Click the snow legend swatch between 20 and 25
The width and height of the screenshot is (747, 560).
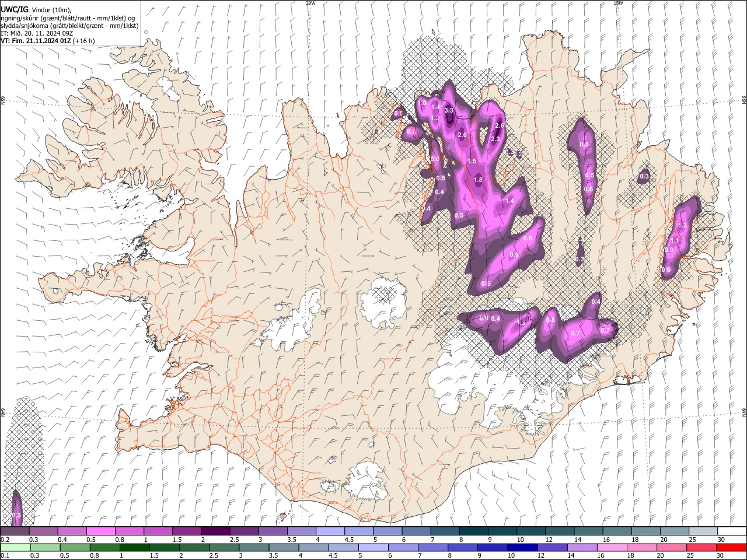click(x=673, y=531)
